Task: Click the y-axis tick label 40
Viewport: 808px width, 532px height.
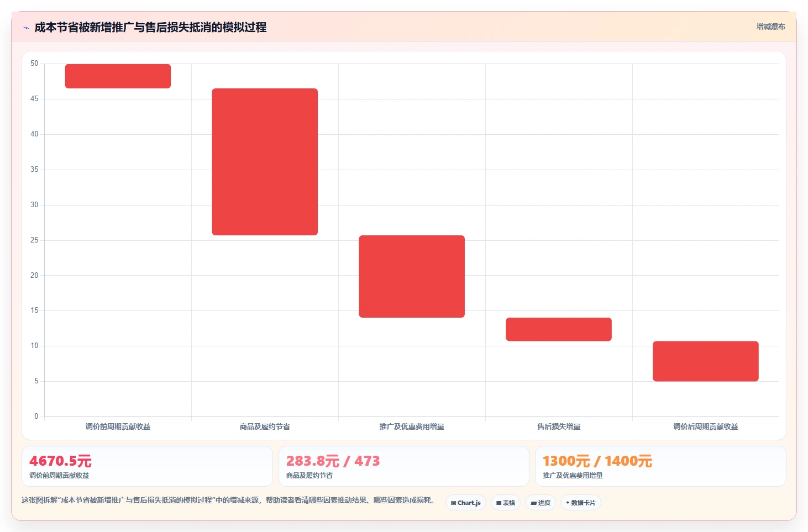Action: tap(34, 134)
